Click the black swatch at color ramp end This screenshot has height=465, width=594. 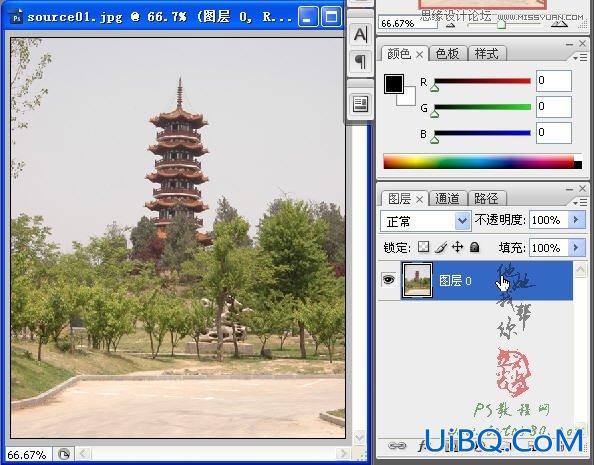(x=578, y=165)
